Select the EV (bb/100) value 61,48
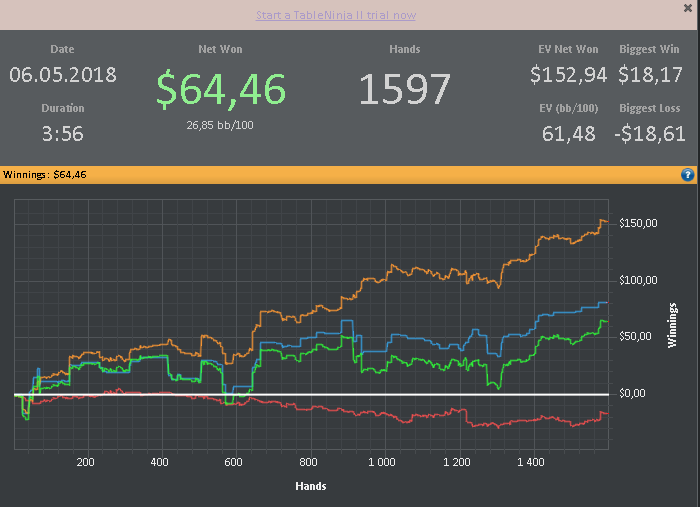700x507 pixels. click(568, 133)
